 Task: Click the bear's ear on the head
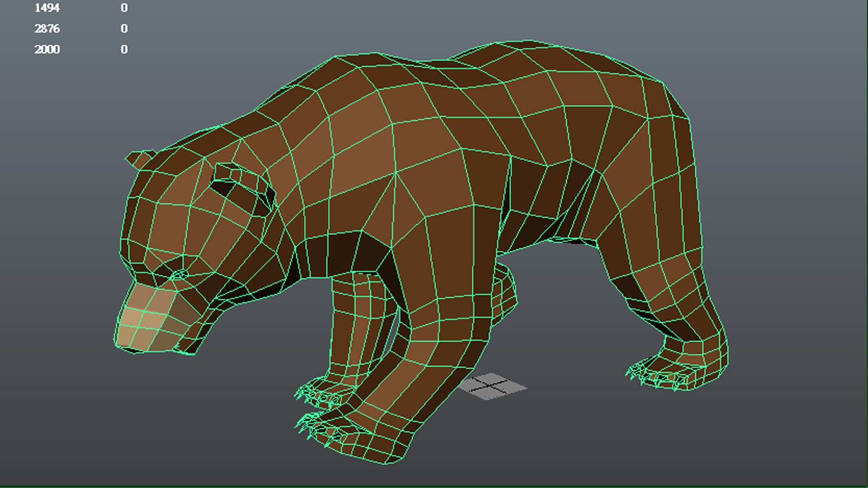tap(243, 188)
